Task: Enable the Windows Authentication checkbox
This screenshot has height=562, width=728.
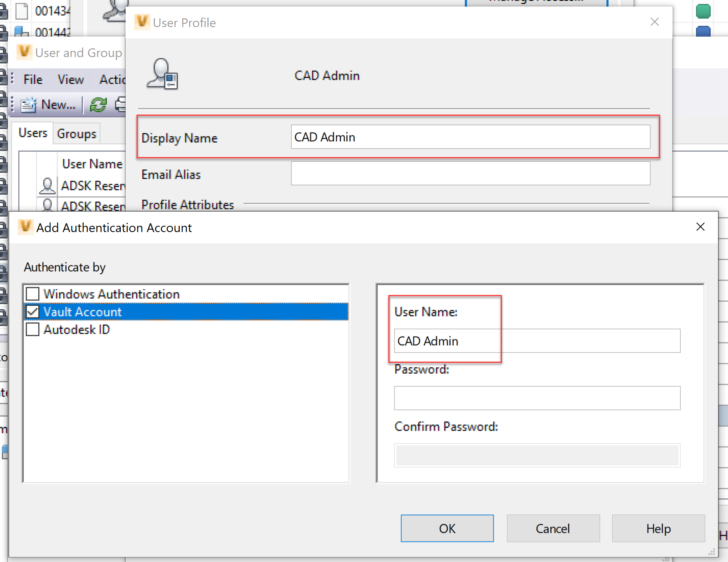Action: point(32,294)
